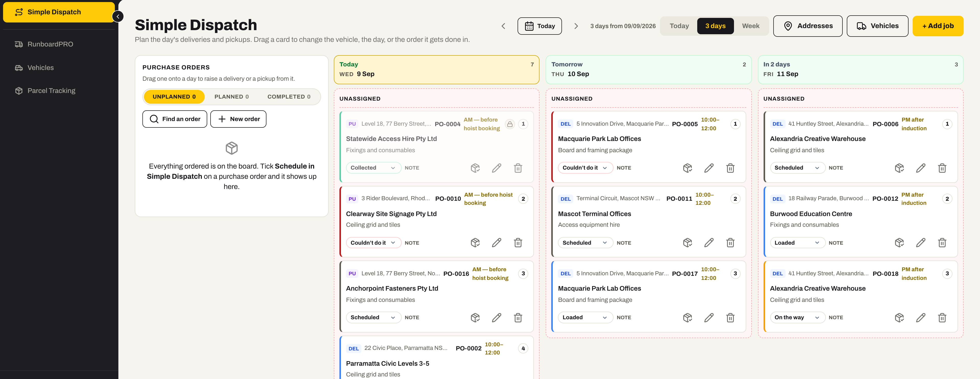Open Parcel Tracking in sidebar
Screen dimensions: 980x379
[59, 91]
